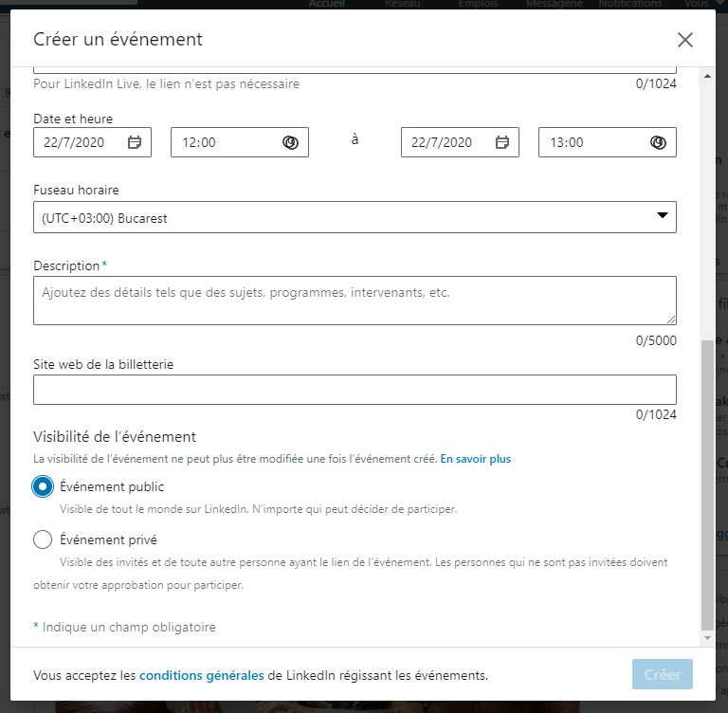Open the end date calendar icon

pyautogui.click(x=501, y=142)
